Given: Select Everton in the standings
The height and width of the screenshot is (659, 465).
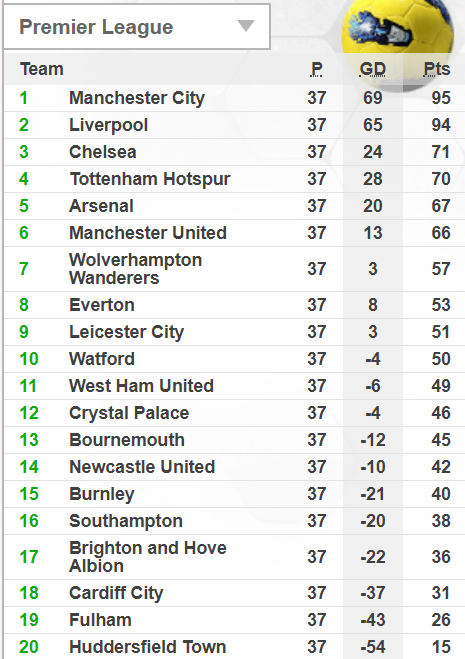Looking at the screenshot, I should click(x=102, y=305).
